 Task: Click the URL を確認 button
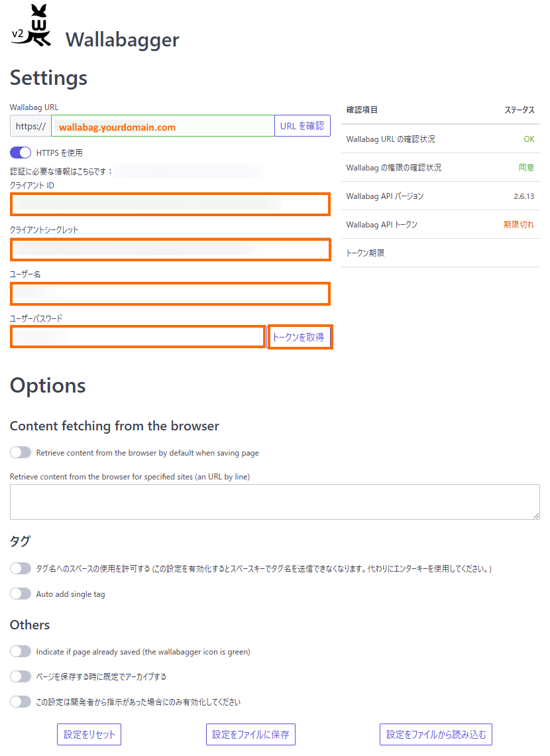click(302, 126)
